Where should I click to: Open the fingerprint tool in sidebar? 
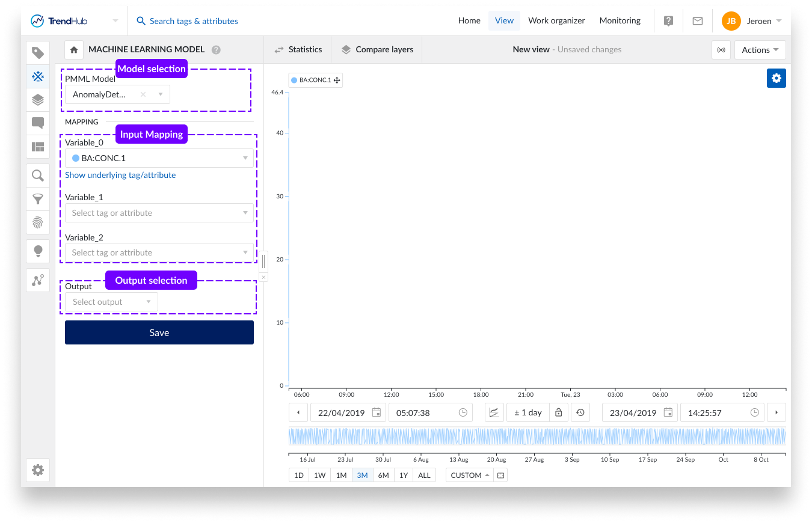pyautogui.click(x=38, y=223)
